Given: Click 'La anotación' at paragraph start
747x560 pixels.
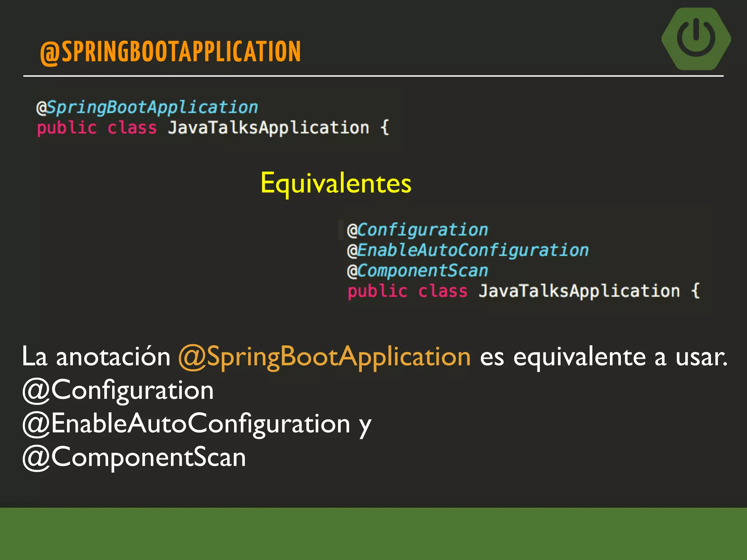Looking at the screenshot, I should coord(96,357).
